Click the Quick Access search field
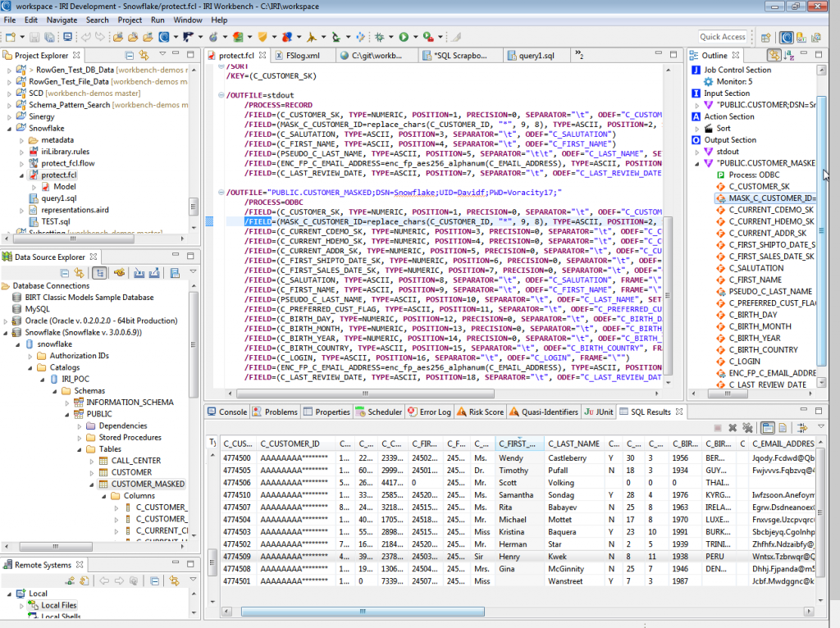 pyautogui.click(x=722, y=37)
